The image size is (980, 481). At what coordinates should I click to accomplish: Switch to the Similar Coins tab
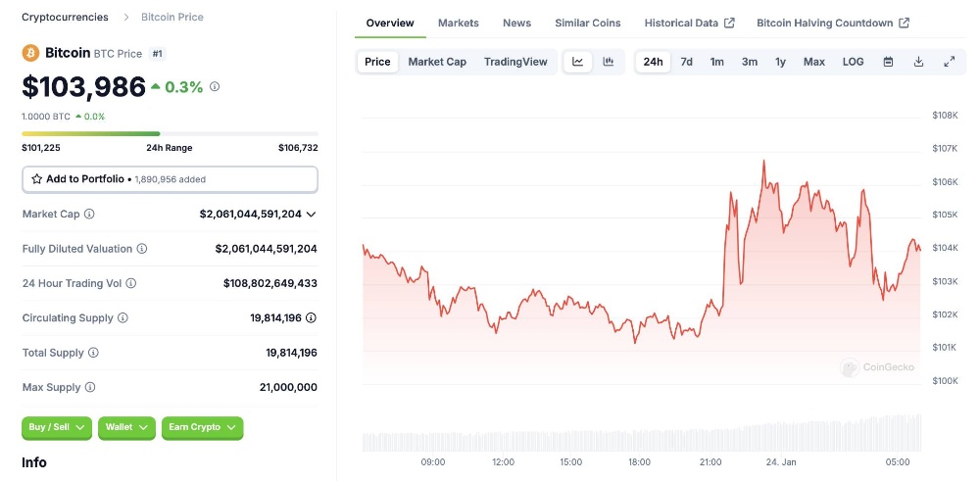(588, 23)
